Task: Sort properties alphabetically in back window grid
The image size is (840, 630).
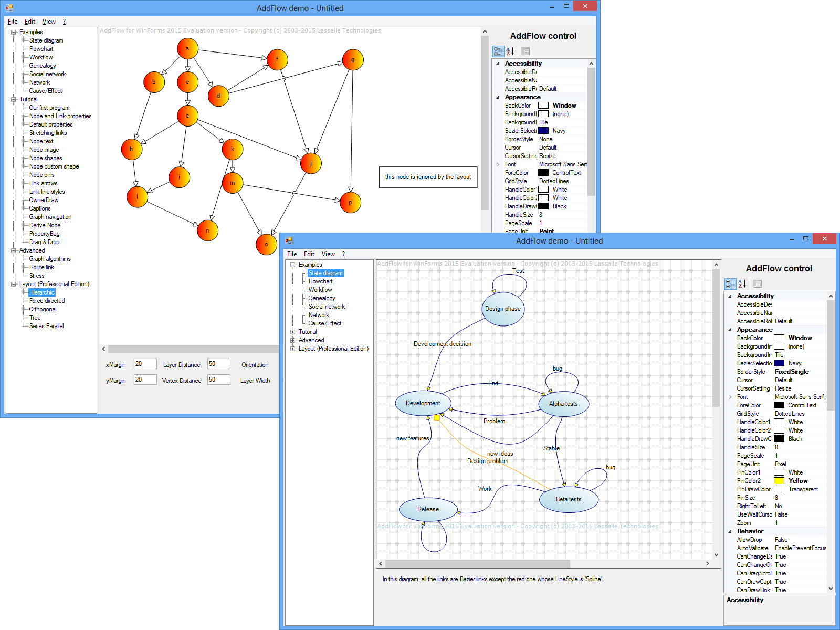Action: coord(510,51)
